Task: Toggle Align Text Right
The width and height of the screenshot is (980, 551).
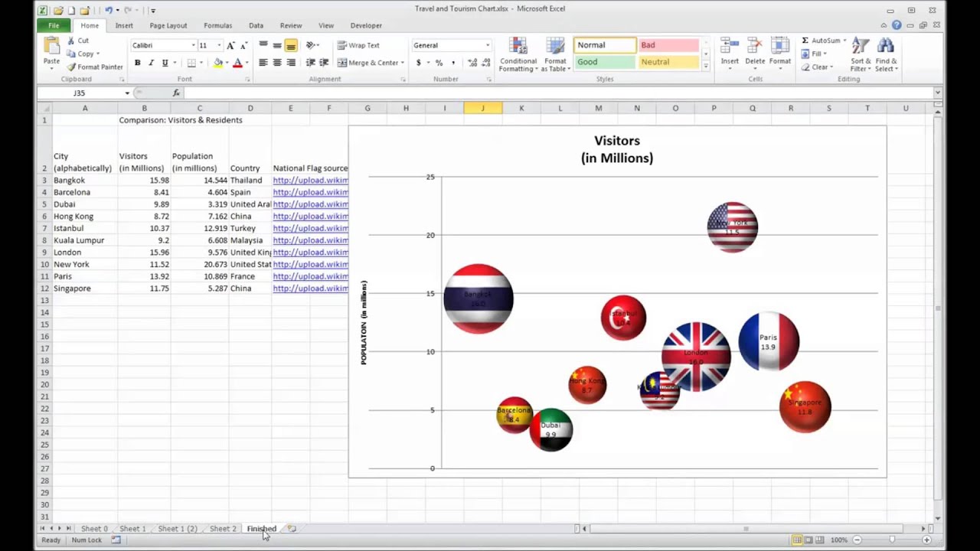Action: [x=291, y=63]
